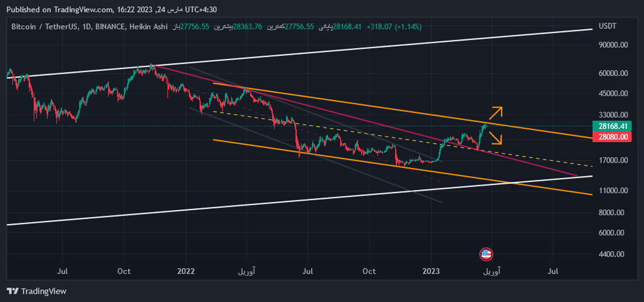The height and width of the screenshot is (302, 644).
Task: Click the red 28080.00 price label
Action: (611, 137)
